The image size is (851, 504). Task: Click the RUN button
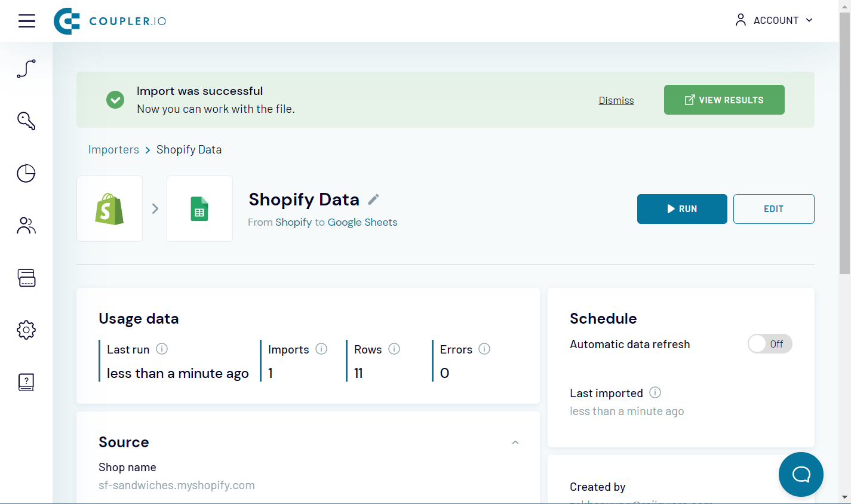(x=682, y=208)
